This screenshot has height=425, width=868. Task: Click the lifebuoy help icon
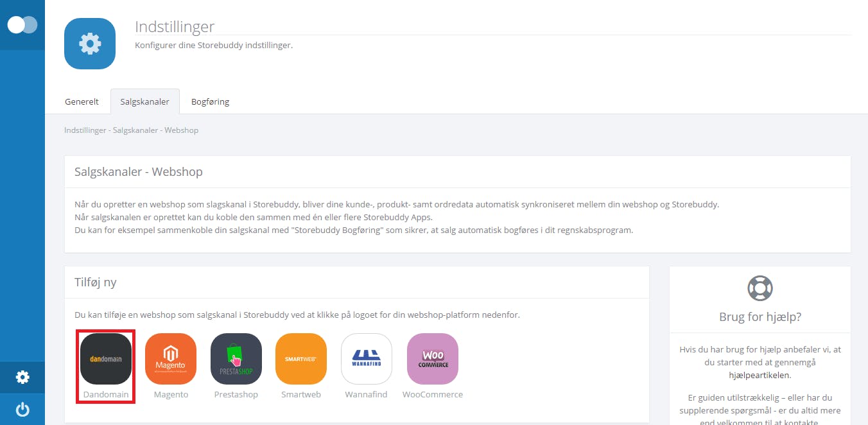point(760,288)
